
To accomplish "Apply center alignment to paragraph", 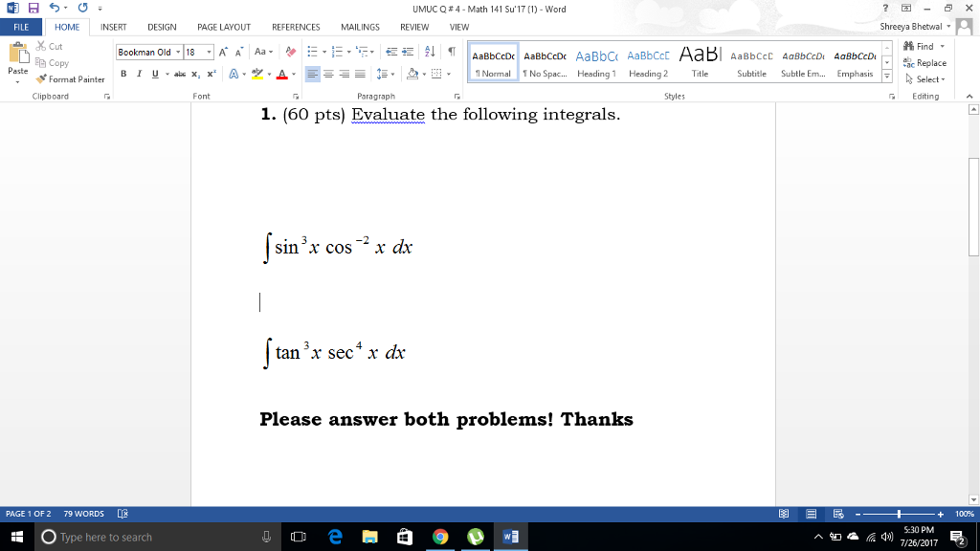I will pos(328,74).
